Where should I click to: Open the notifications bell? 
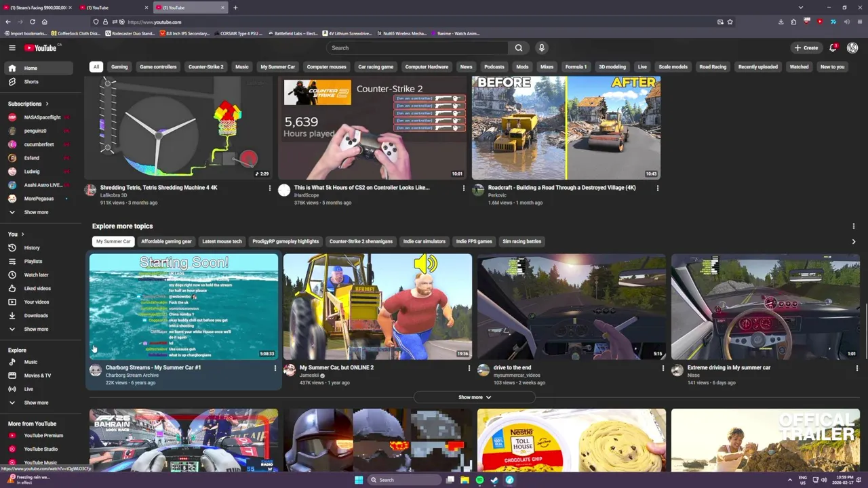point(833,47)
